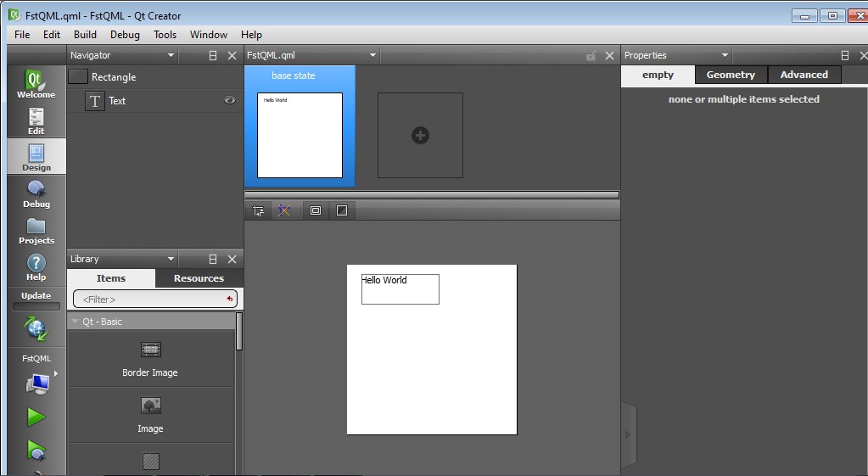Screen dimensions: 868x476
Task: Collapse the Qt - Basic section
Action: 76,321
